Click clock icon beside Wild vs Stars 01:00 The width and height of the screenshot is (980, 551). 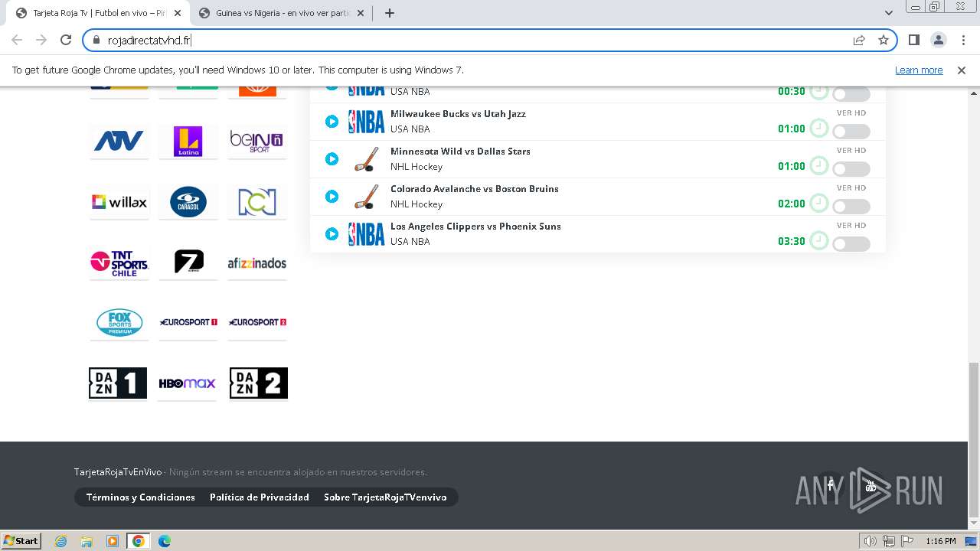pos(819,165)
